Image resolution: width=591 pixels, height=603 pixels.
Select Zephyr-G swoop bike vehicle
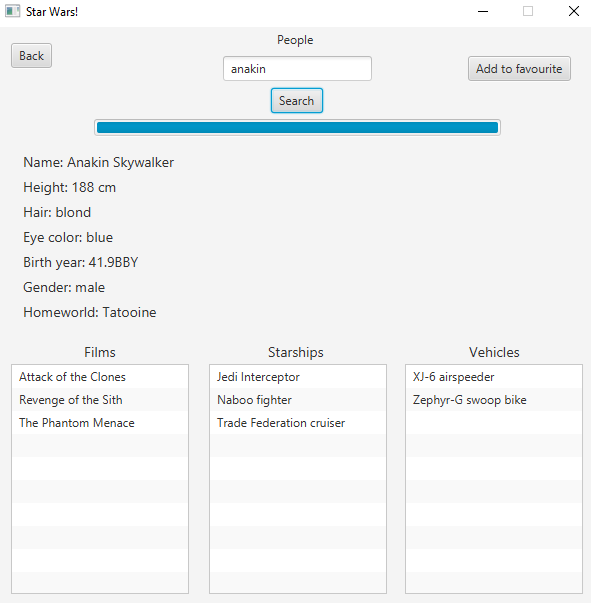(x=494, y=400)
